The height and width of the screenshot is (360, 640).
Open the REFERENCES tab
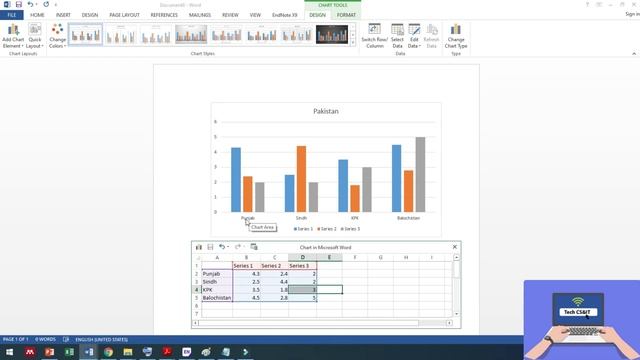(x=164, y=15)
